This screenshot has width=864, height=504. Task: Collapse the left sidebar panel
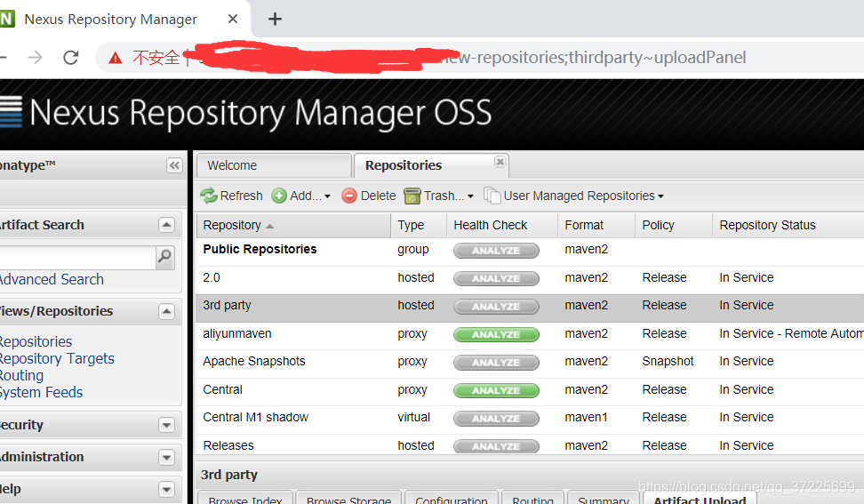(174, 165)
